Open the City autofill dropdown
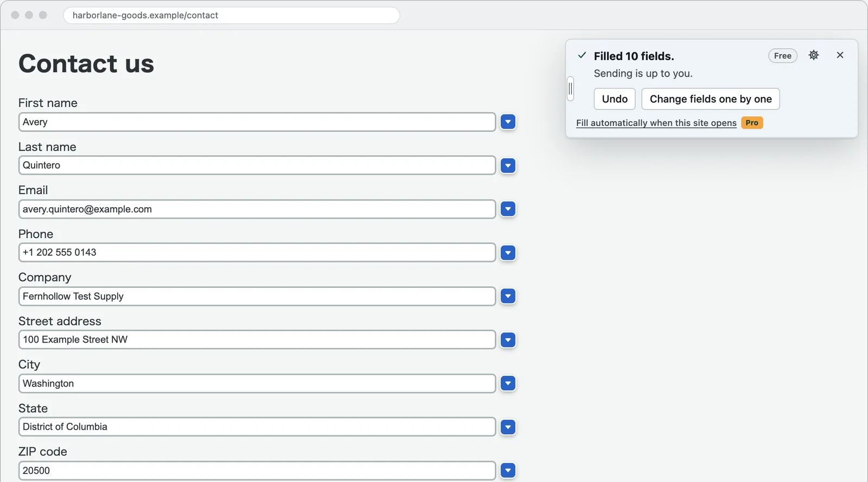This screenshot has height=482, width=868. click(508, 383)
